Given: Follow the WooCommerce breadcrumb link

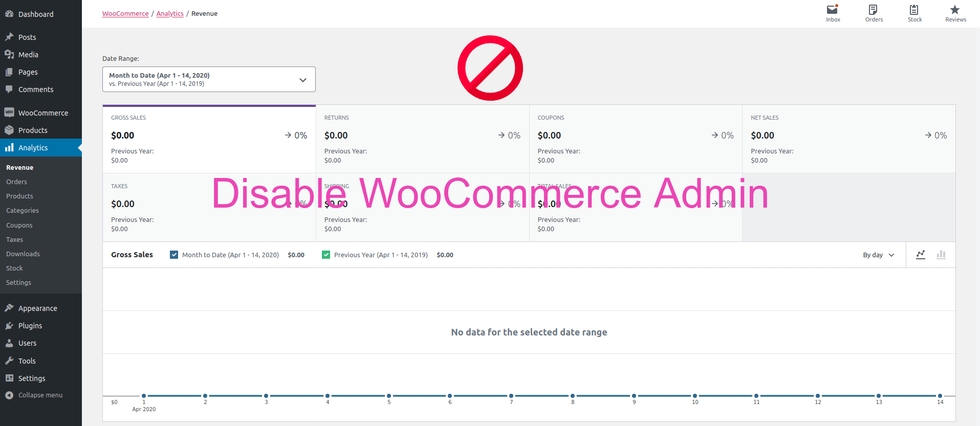Looking at the screenshot, I should point(125,13).
